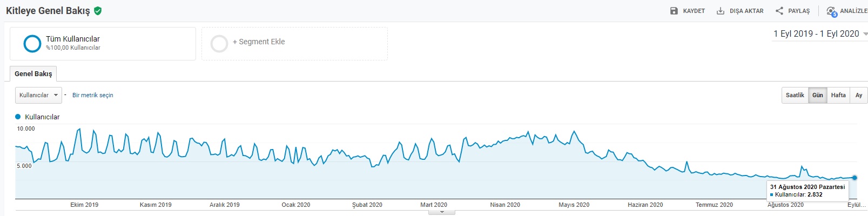The image size is (868, 216).
Task: Click the DIŞA AKTAR export icon
Action: [721, 11]
